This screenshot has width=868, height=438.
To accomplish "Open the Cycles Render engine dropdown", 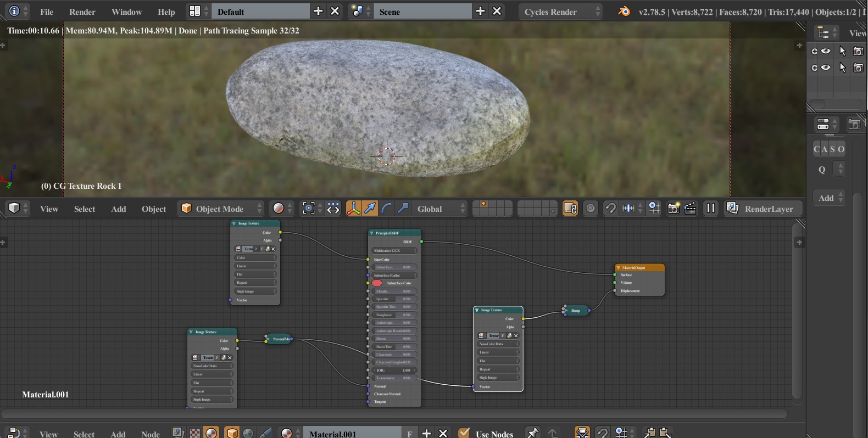I will click(560, 12).
